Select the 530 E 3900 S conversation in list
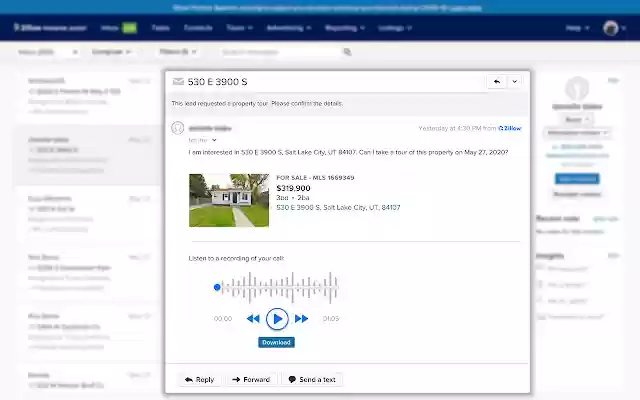Viewport: 640px width, 400px height. (x=89, y=155)
